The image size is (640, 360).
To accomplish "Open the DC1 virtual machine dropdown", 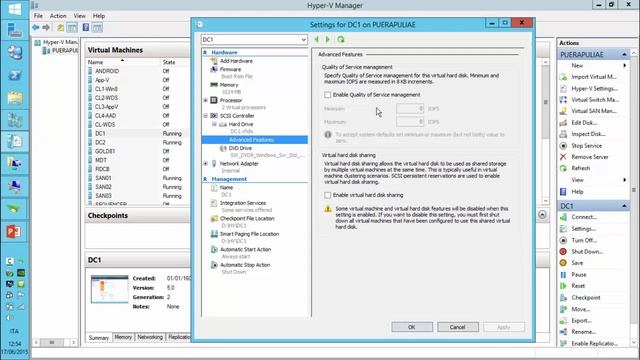I will (x=254, y=40).
